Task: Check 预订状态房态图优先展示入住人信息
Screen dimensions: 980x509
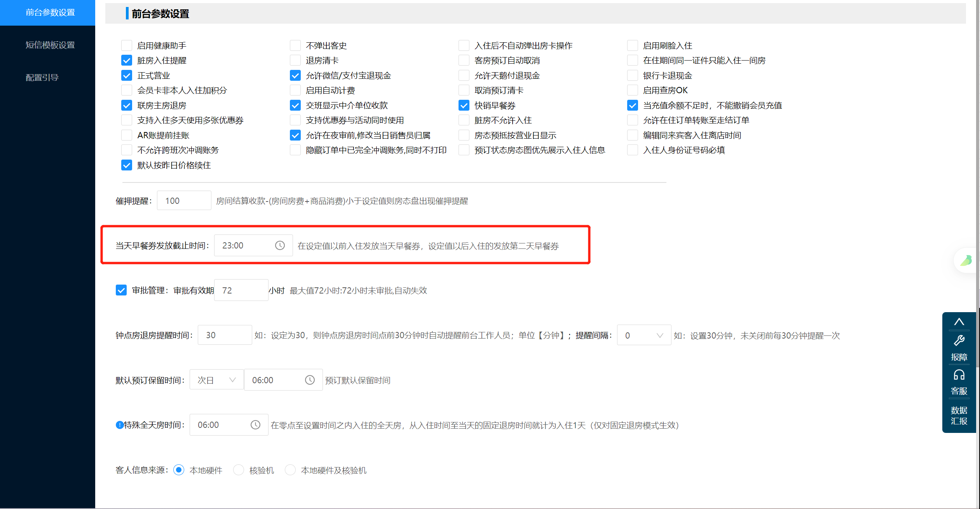Action: [x=464, y=150]
